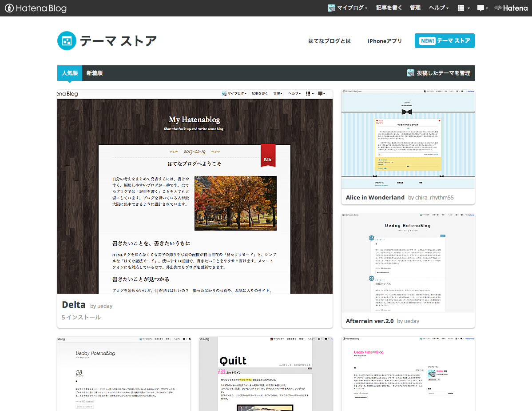Click the 5 インストール text
532x411 pixels.
click(81, 317)
